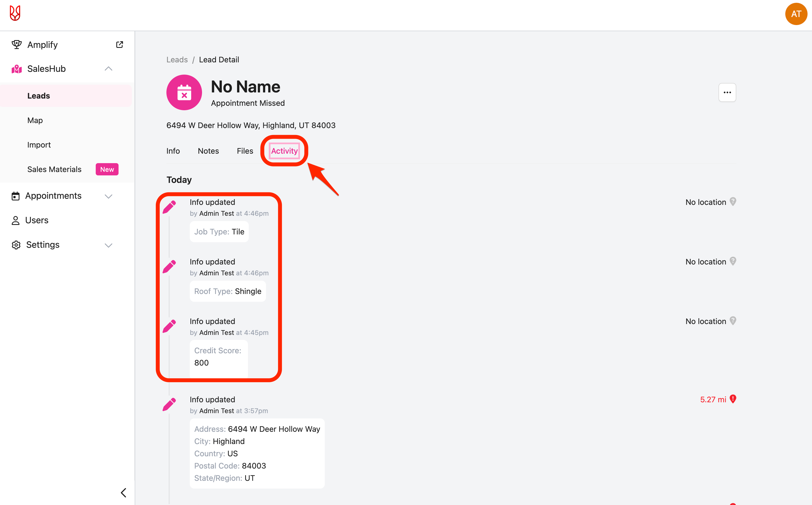Collapse the sidebar with the left arrow

tap(124, 493)
